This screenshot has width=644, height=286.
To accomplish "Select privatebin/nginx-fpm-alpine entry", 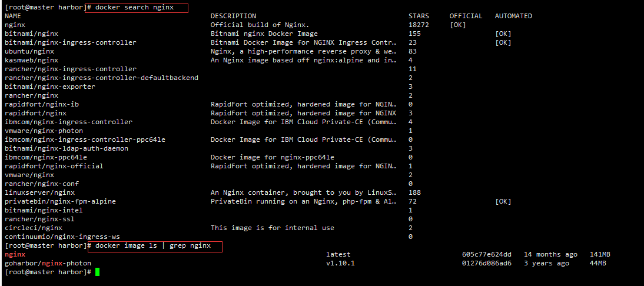I will pyautogui.click(x=60, y=201).
